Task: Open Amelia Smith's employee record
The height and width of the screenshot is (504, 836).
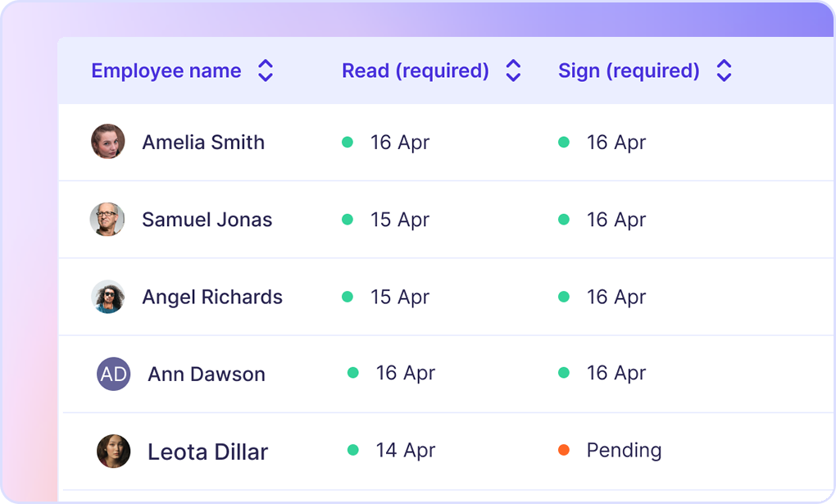Action: coord(203,143)
